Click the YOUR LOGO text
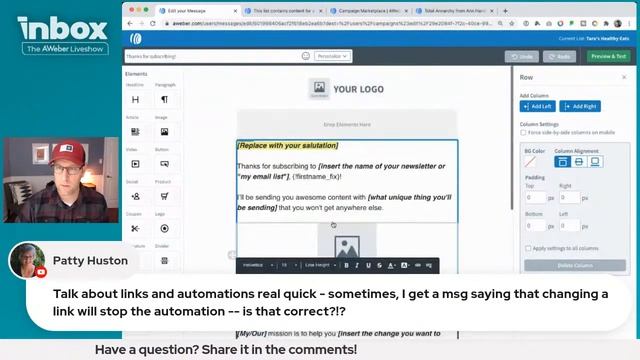The width and height of the screenshot is (640, 360). (358, 89)
